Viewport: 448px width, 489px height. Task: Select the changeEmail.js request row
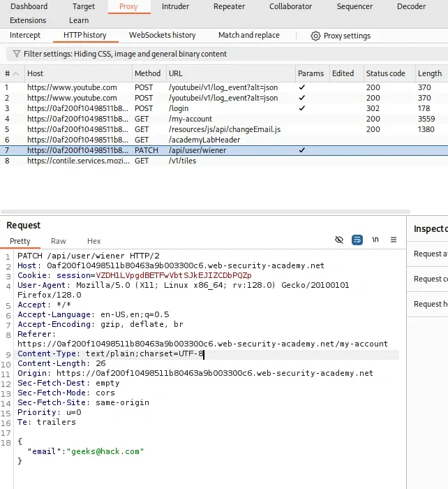click(x=223, y=129)
